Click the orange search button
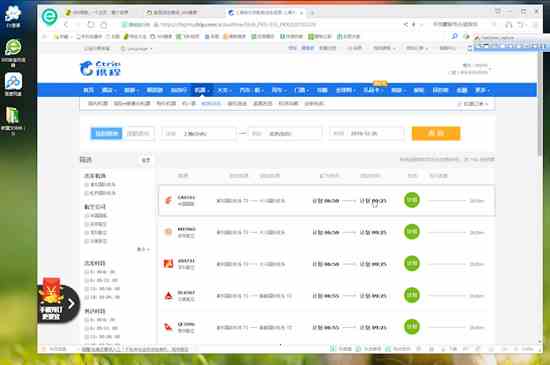The image size is (550, 365). (x=436, y=133)
